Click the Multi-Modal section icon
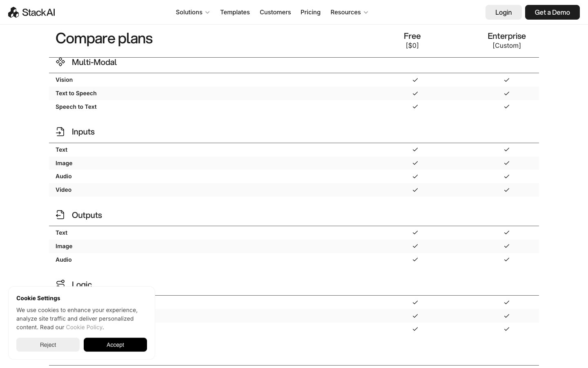The image size is (588, 368). pyautogui.click(x=60, y=62)
